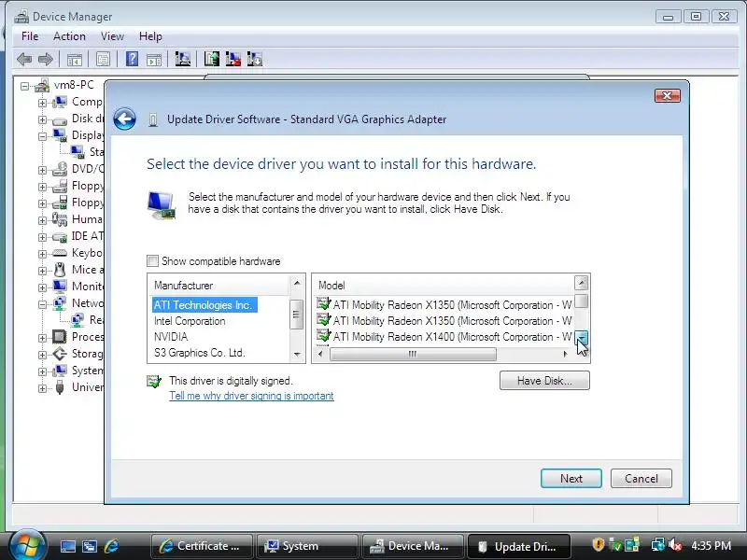This screenshot has height=560, width=747.
Task: Select the Mice category icon
Action: point(60,270)
